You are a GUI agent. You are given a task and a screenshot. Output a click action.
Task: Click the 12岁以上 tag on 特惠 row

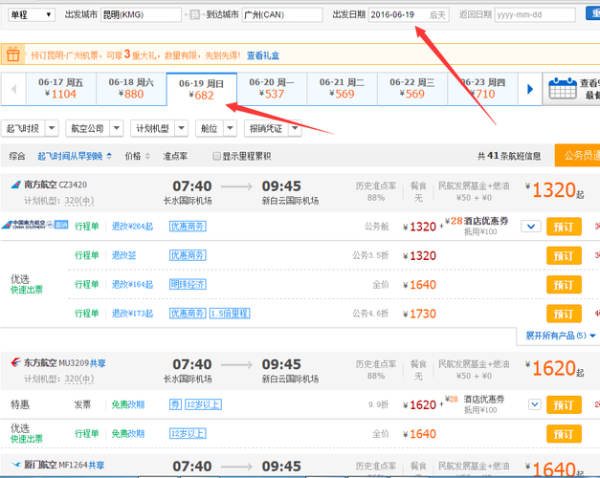pyautogui.click(x=203, y=405)
